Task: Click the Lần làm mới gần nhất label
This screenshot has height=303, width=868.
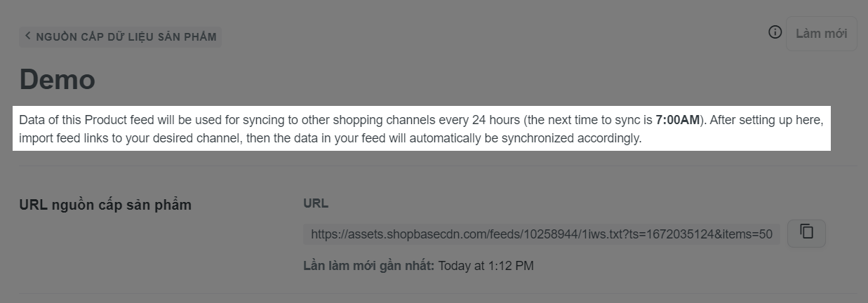Action: click(369, 266)
